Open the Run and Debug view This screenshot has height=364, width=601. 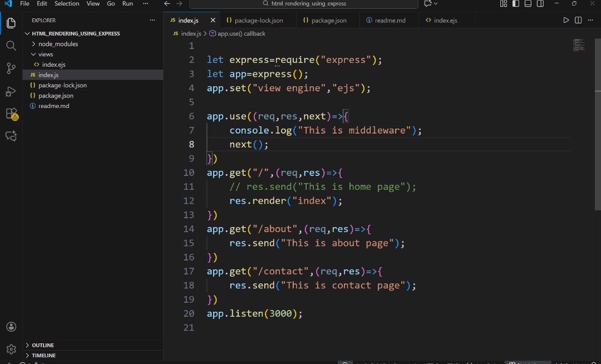click(x=11, y=91)
